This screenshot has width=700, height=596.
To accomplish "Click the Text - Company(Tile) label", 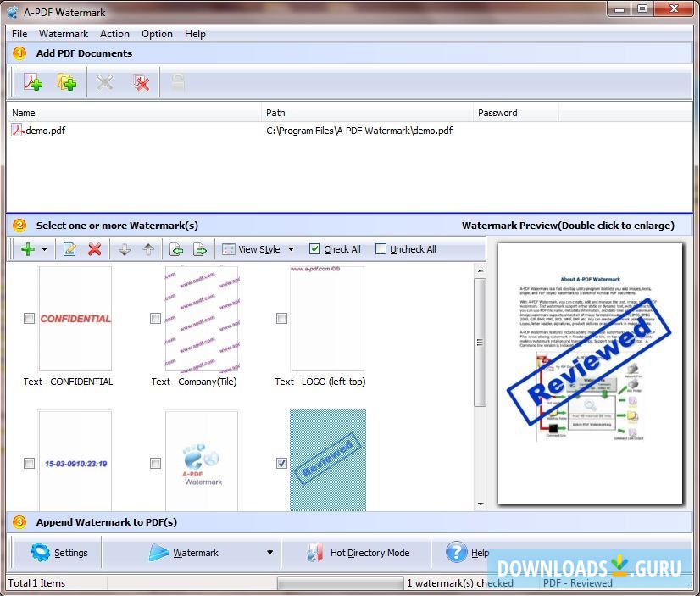I will coord(194,382).
